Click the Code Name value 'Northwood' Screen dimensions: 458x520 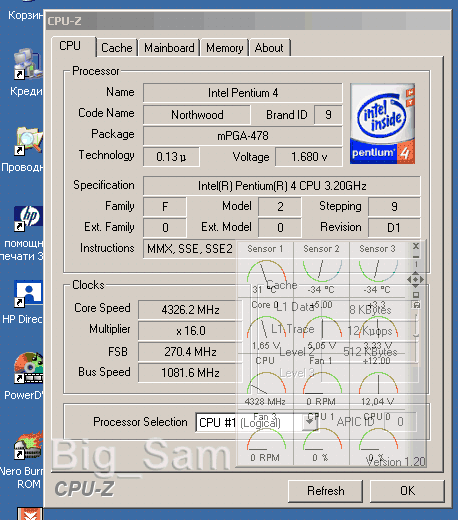pos(197,115)
